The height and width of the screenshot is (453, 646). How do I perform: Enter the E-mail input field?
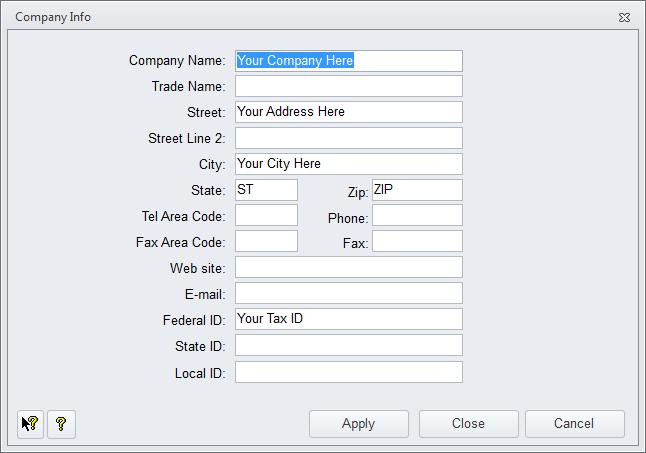coord(348,294)
